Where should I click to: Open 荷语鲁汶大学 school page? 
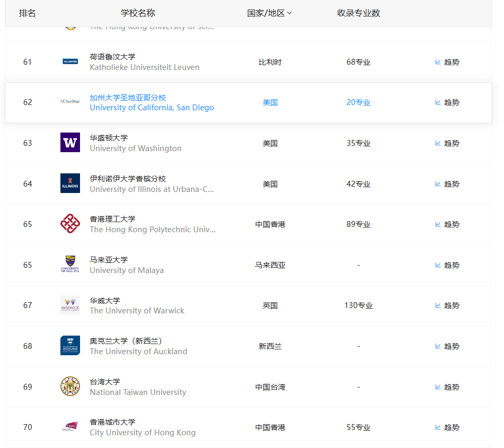click(112, 57)
